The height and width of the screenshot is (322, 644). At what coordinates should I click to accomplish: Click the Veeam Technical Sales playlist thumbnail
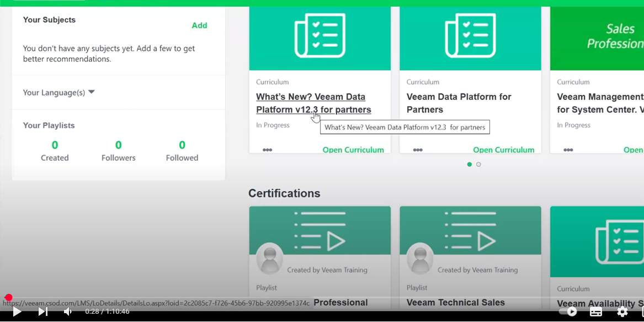point(470,230)
